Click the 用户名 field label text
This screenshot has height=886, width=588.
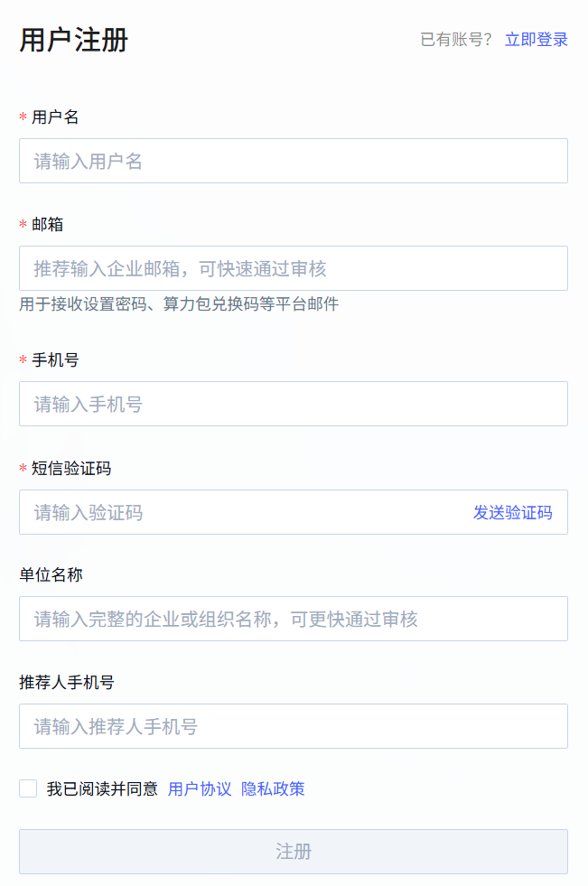point(55,117)
